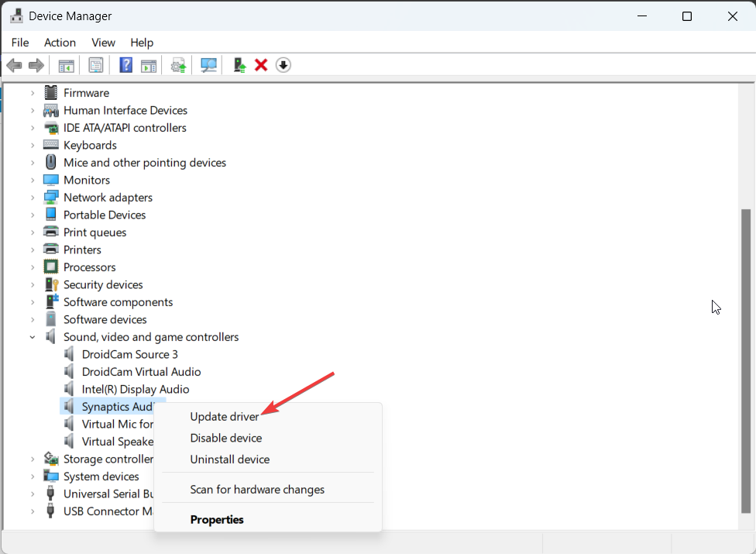This screenshot has width=756, height=554.
Task: Expand the Firmware node chevron
Action: point(33,93)
